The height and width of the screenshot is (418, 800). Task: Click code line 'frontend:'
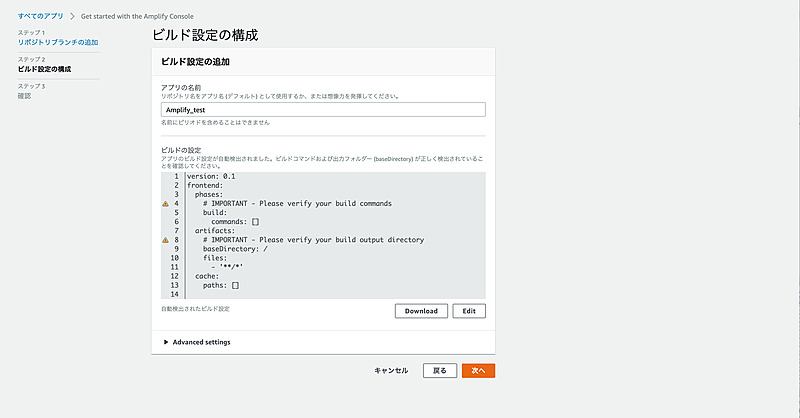205,185
